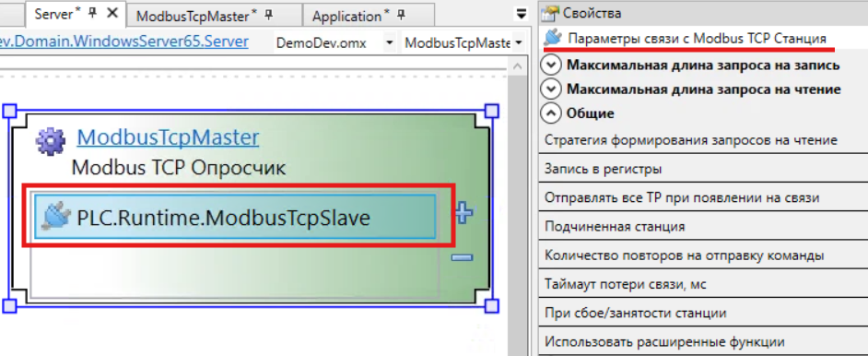This screenshot has height=356, width=868.
Task: Select Стратегия формирования запросов на чтение property
Action: pos(704,140)
